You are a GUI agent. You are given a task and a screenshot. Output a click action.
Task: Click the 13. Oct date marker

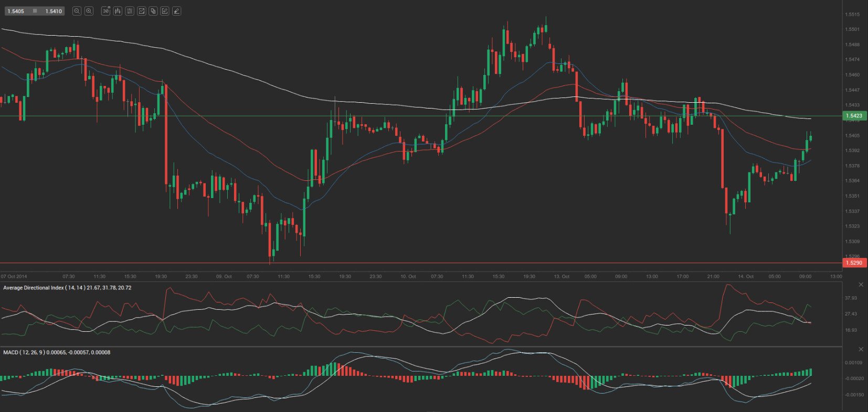click(562, 276)
